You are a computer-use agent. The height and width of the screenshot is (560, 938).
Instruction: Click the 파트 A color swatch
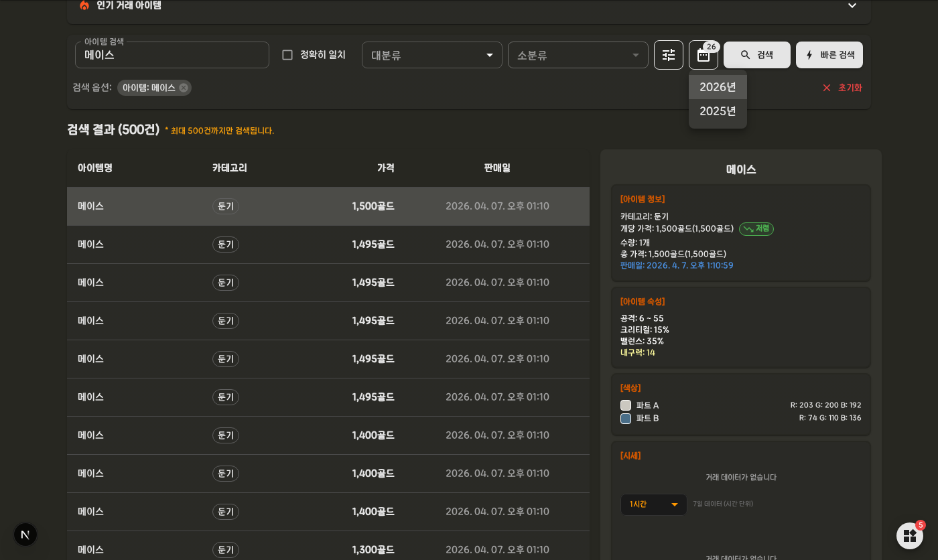click(x=626, y=405)
